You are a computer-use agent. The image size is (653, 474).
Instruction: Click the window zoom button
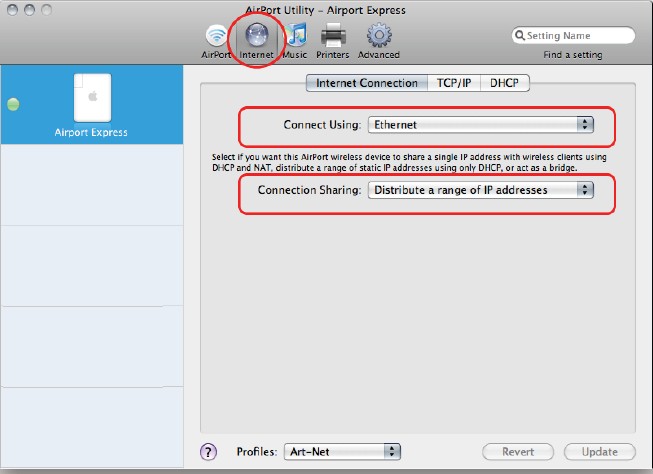coord(46,10)
